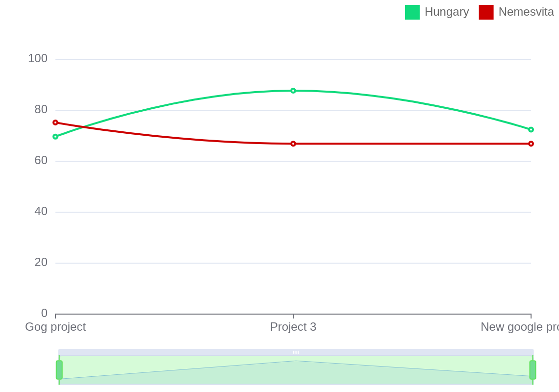Toggle the Hungary series via legend label
The height and width of the screenshot is (392, 559).
(x=446, y=12)
